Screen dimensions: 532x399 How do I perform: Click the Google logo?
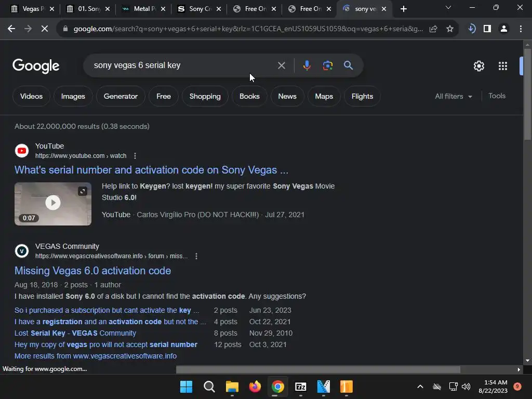36,66
